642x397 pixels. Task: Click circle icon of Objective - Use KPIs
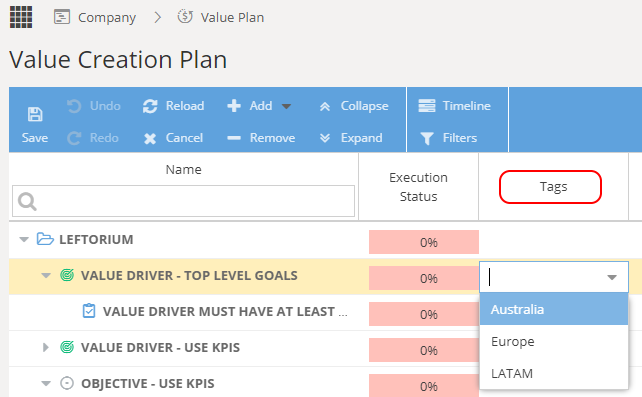point(67,383)
